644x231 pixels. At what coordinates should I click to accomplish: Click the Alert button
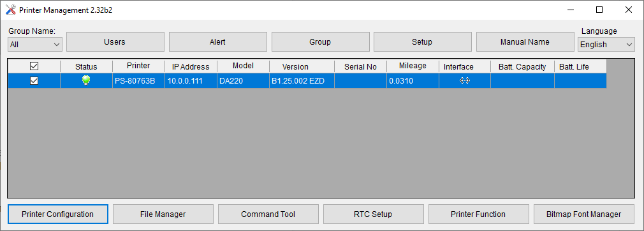(217, 42)
